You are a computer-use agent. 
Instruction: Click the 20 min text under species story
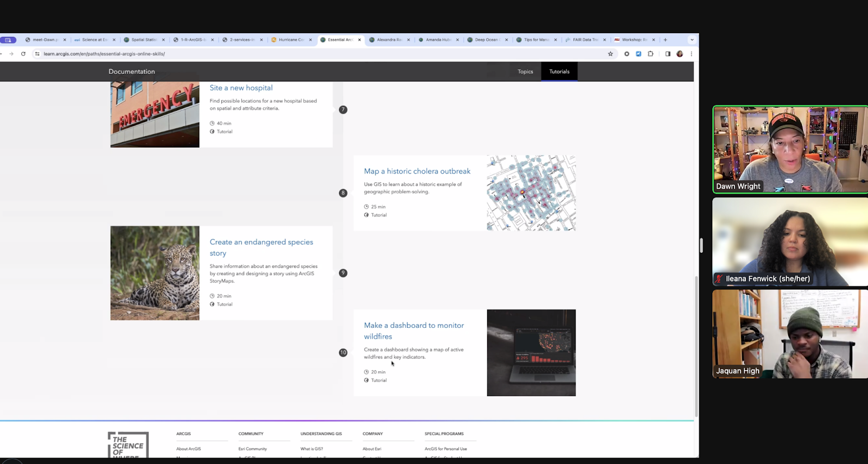(224, 296)
